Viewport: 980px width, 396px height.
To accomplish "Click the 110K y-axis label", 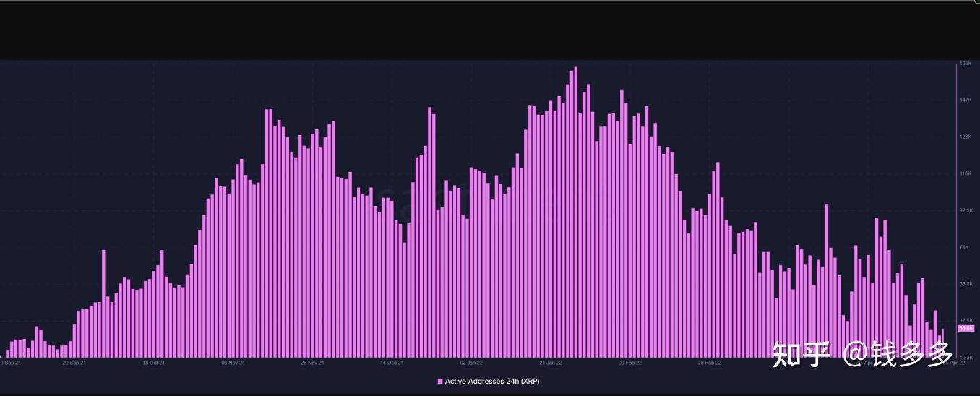I will click(965, 174).
